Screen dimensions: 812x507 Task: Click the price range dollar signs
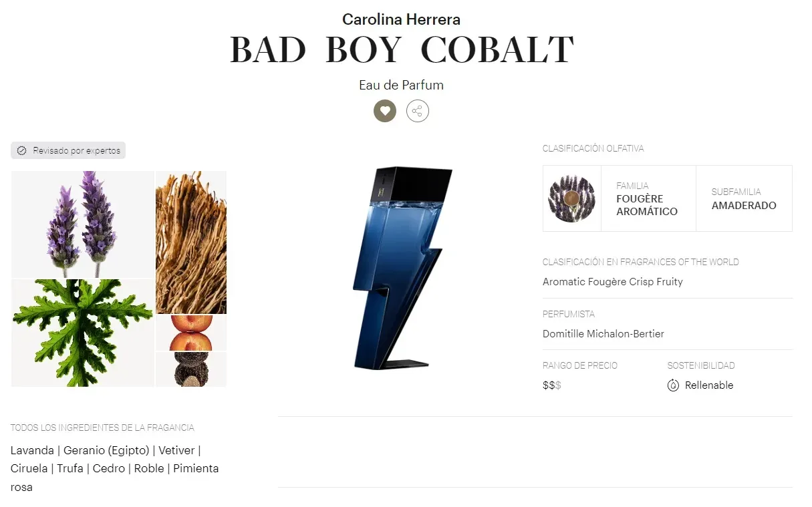coord(552,385)
